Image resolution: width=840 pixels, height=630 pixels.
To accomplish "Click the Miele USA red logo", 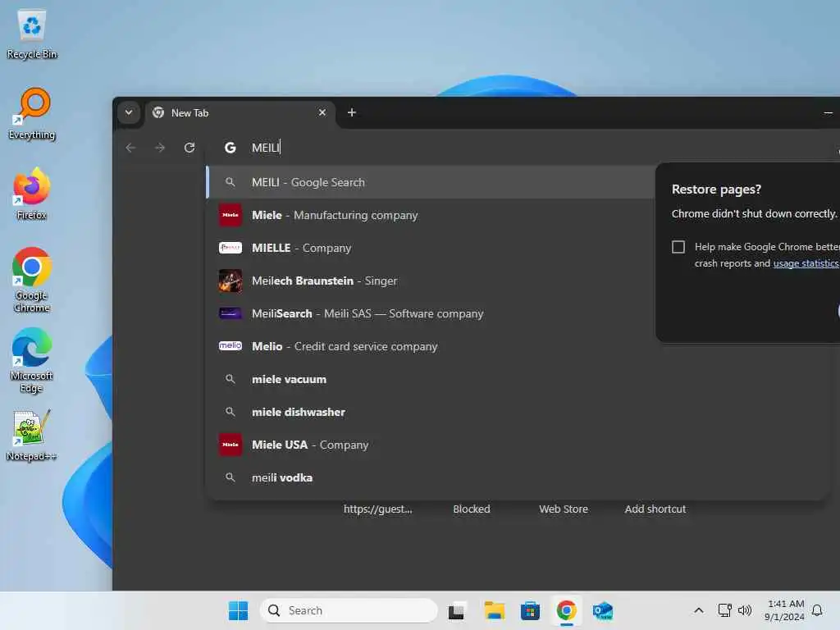I will pyautogui.click(x=231, y=445).
